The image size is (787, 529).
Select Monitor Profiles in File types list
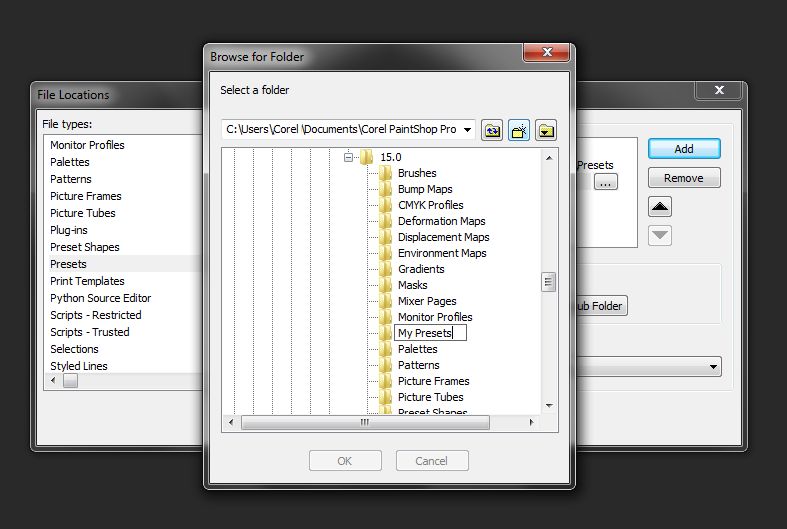(87, 145)
